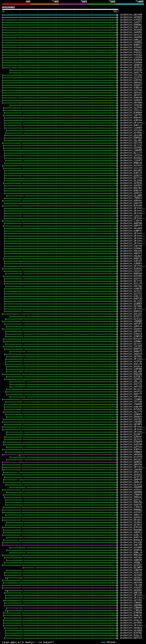Select the UniRef100_B9MJ58 label
The height and width of the screenshot is (644, 146).
click(131, 502)
